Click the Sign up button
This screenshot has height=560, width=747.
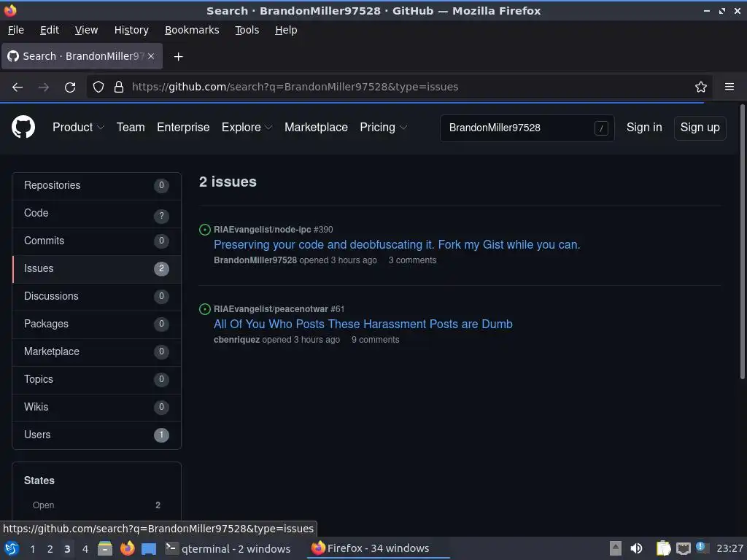coord(700,128)
